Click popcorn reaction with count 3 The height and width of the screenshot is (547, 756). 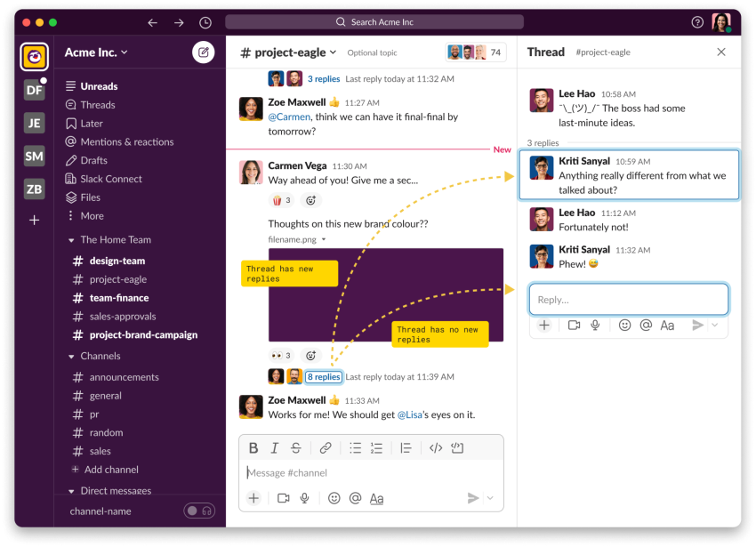tap(281, 200)
